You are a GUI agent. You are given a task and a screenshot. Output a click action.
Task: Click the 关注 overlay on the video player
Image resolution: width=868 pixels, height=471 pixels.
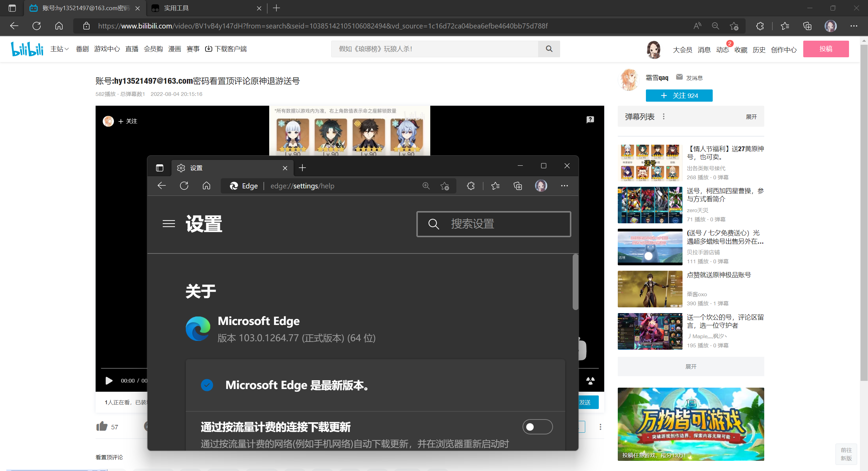[128, 121]
